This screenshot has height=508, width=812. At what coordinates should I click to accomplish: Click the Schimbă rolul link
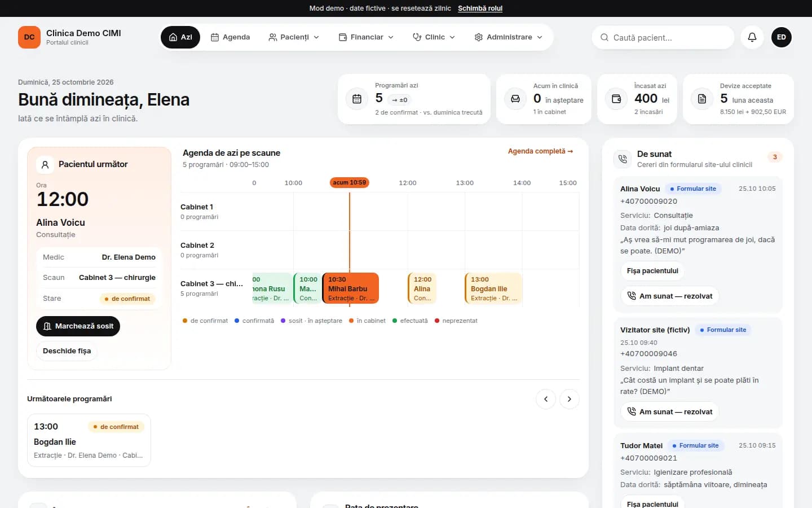[x=480, y=8]
